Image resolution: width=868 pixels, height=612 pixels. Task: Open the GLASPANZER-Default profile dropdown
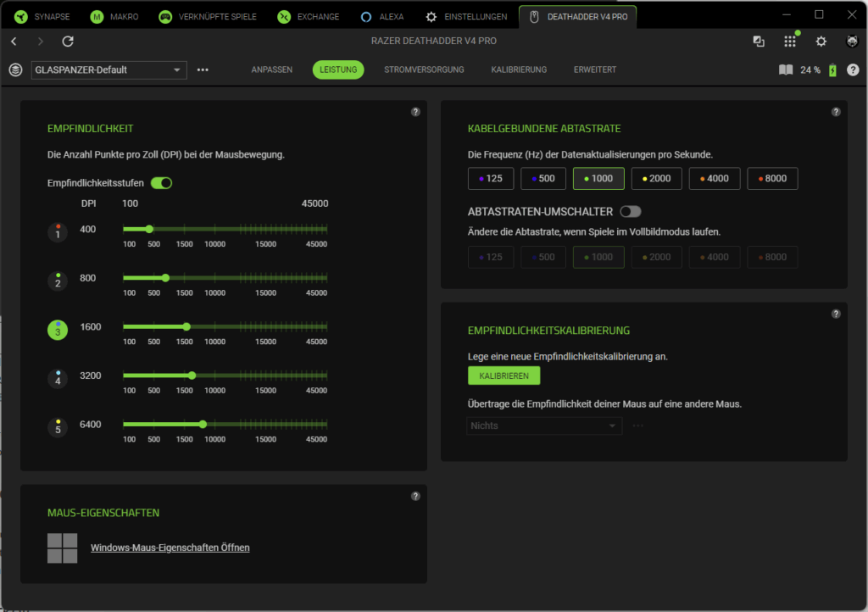109,70
